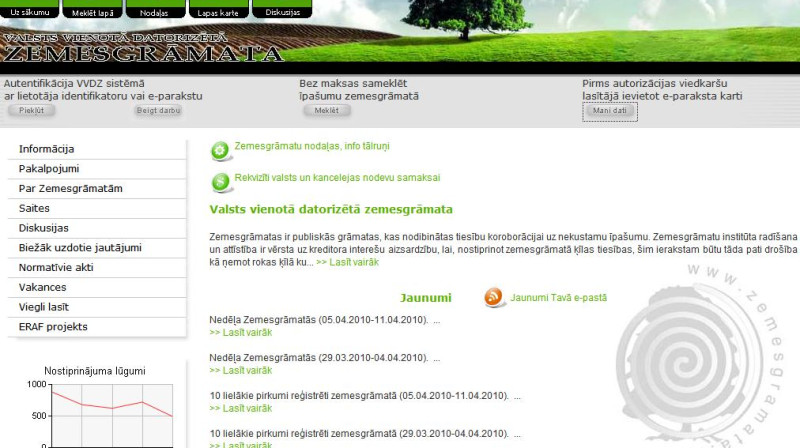Screen dimensions: 800x448
Task: Open ERAF projekts in the sidebar
Action: pos(97,327)
